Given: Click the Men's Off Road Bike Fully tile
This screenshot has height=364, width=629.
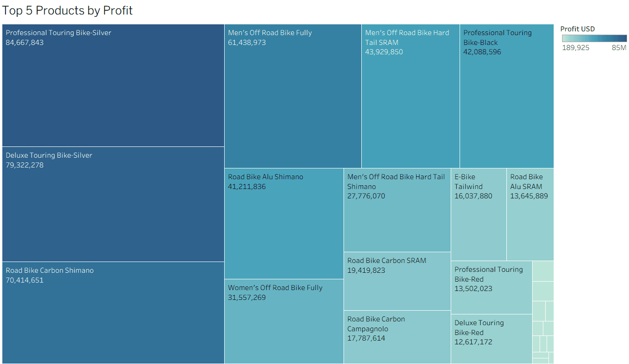Looking at the screenshot, I should pos(293,96).
